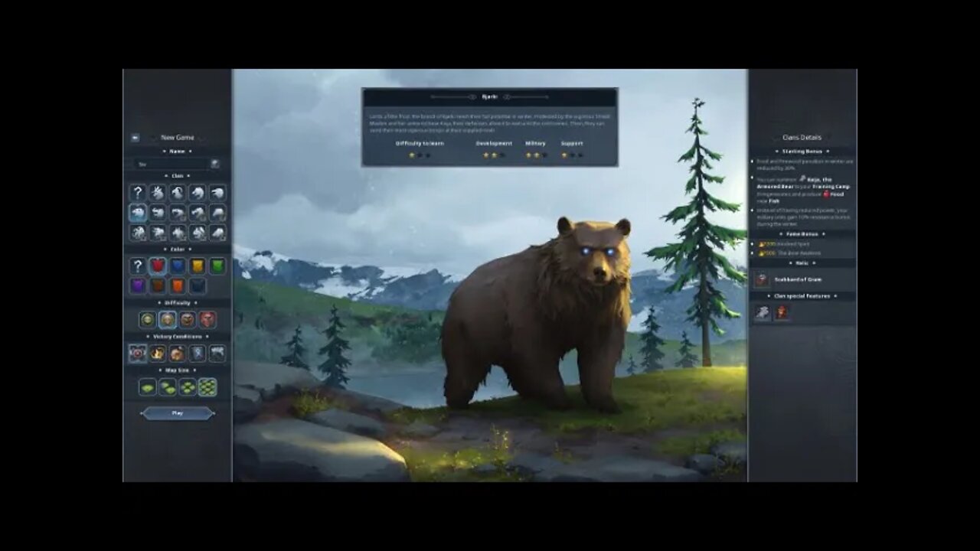Pick the random color question-mark swatch

click(138, 266)
